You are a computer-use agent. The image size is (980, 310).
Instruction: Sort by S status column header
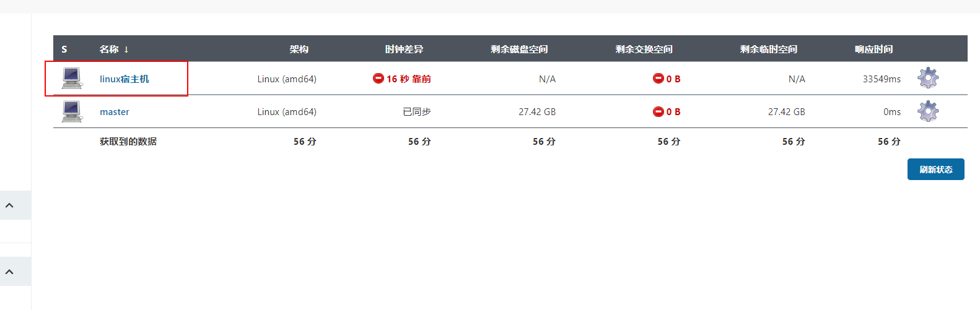tap(64, 49)
